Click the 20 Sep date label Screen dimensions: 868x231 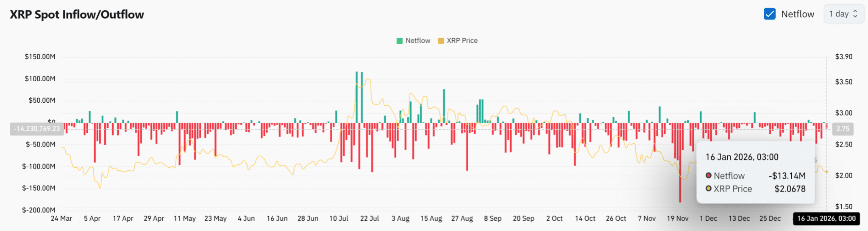(523, 219)
